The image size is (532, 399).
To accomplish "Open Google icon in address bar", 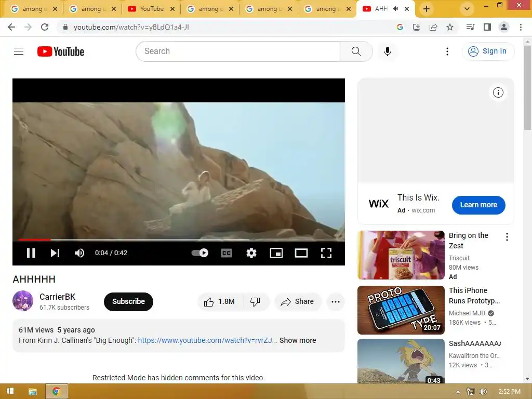I will [x=400, y=27].
